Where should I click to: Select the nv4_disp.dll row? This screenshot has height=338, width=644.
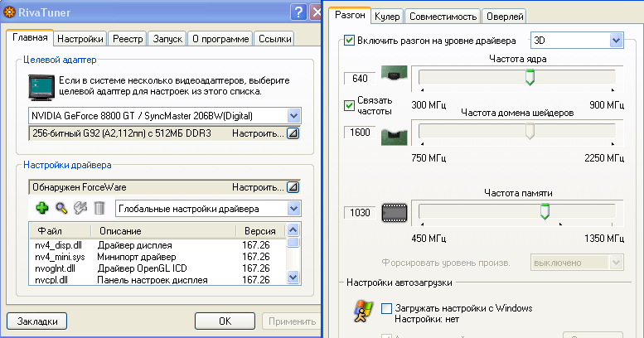(x=157, y=245)
